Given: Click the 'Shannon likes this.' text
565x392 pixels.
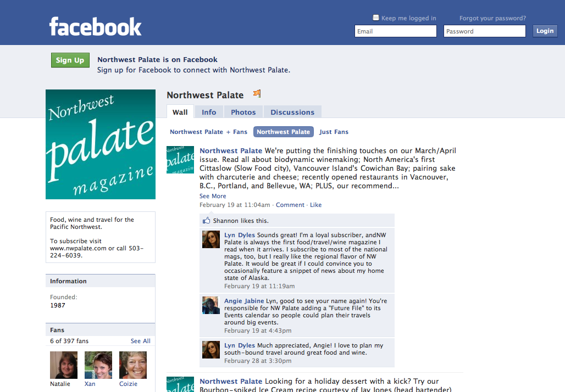Looking at the screenshot, I should pos(241,221).
